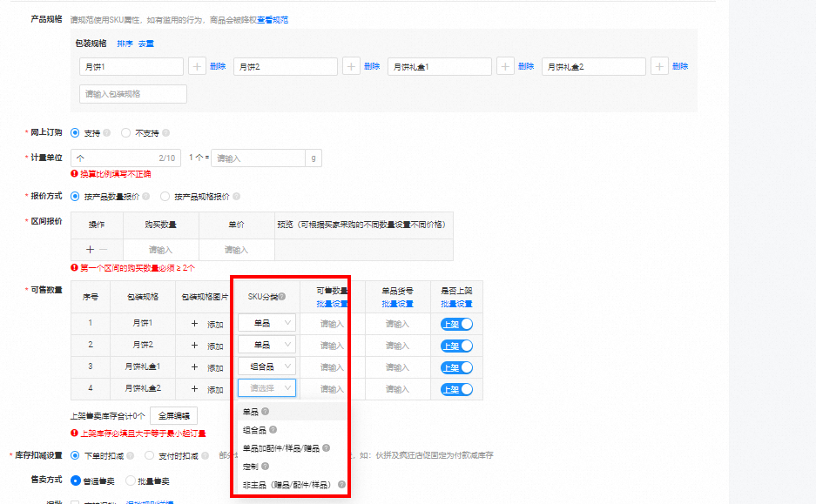Click the 全屏编辑 button

point(174,416)
